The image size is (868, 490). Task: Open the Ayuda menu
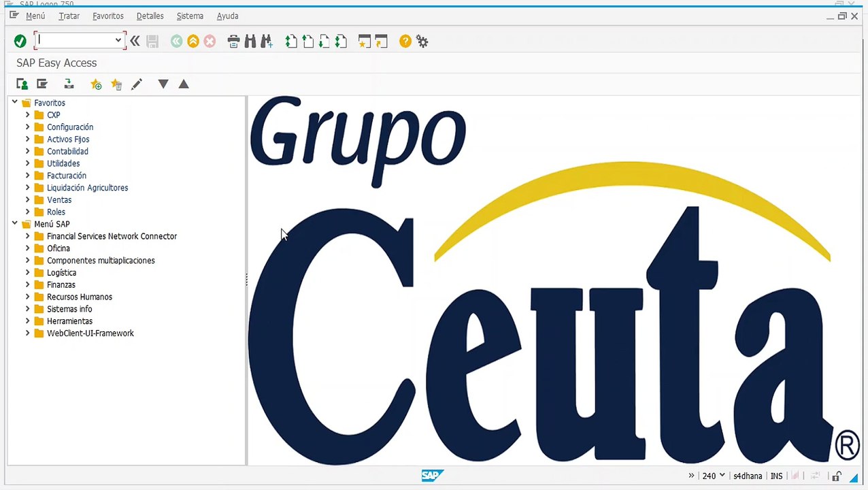(228, 16)
